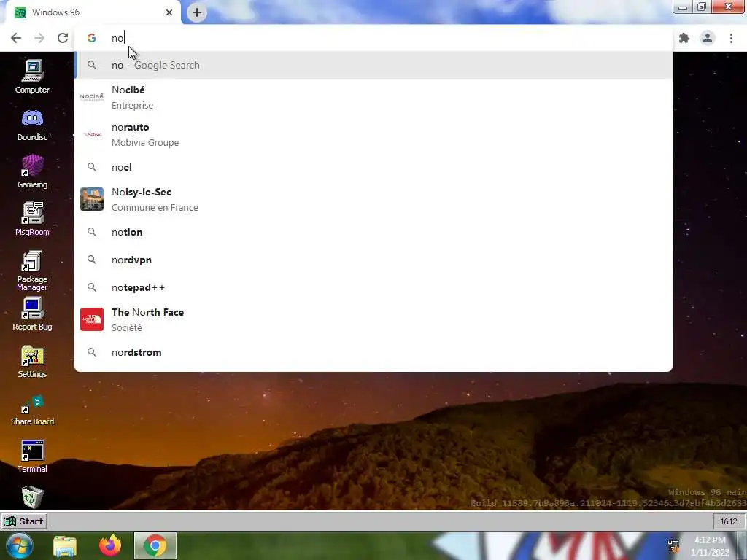
Task: Open the Windows 96 Start button
Action: pos(24,521)
